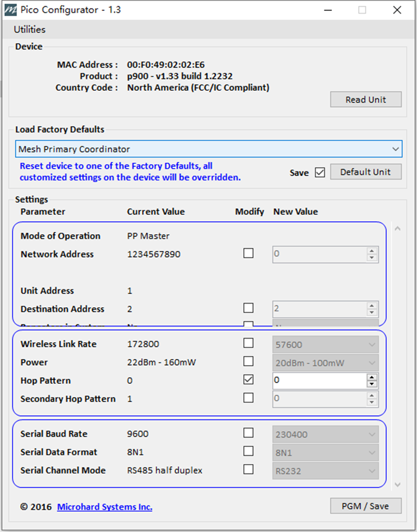This screenshot has height=532, width=417.
Task: Expand the Power new value dropdown
Action: click(x=325, y=363)
